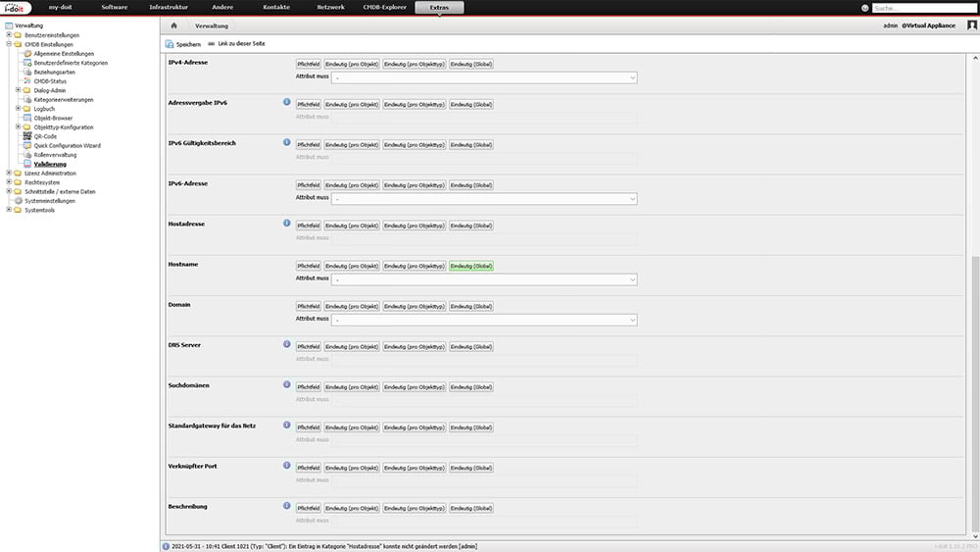This screenshot has width=980, height=552.
Task: Click the Link zu dieser Seite link
Action: tap(241, 45)
